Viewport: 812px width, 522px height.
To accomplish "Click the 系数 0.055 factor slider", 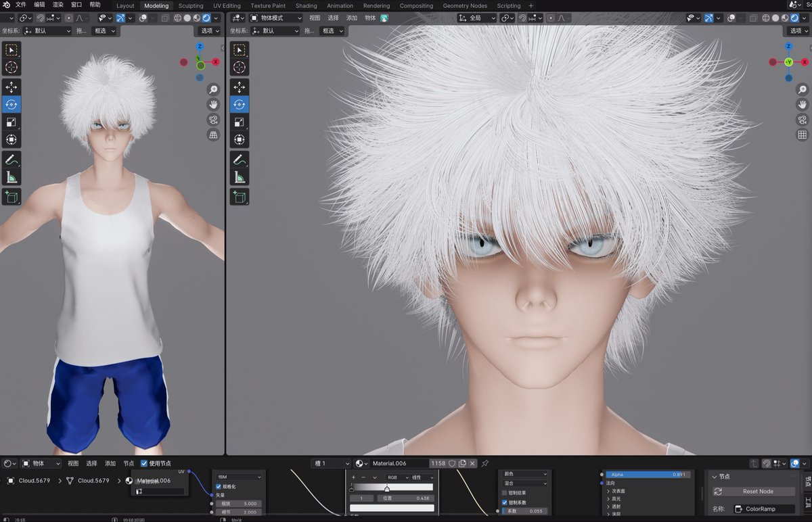I will 524,511.
